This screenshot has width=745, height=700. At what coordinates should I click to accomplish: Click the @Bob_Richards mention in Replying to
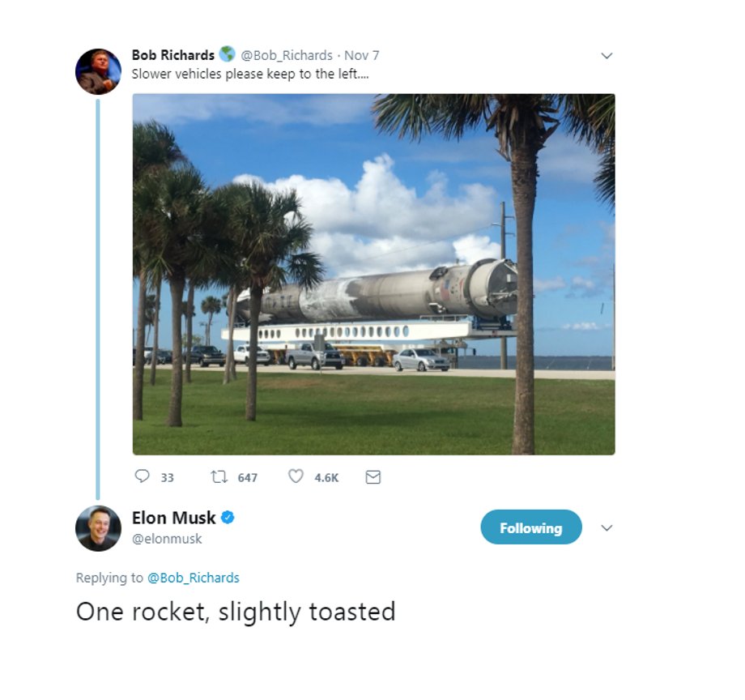click(x=194, y=578)
